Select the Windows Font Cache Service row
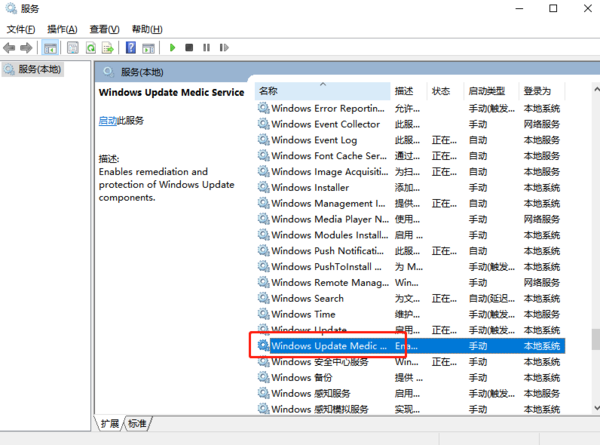This screenshot has width=600, height=445. point(411,156)
